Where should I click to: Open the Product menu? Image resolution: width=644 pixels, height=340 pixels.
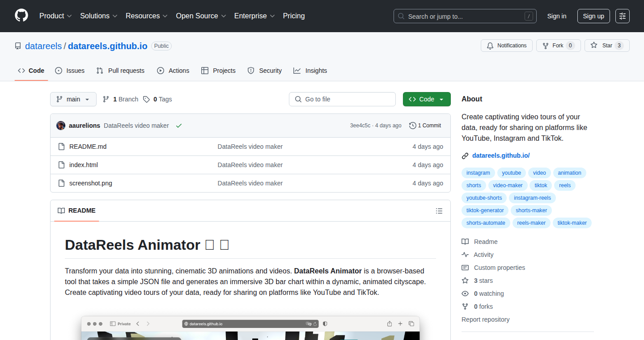pos(55,16)
